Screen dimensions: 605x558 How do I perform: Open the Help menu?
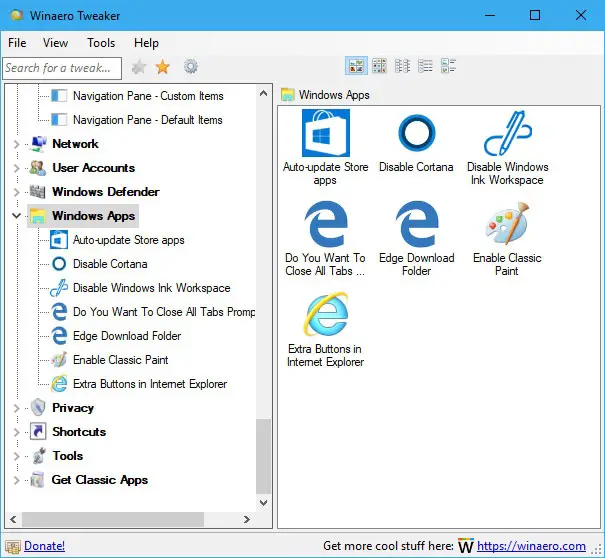pos(146,42)
